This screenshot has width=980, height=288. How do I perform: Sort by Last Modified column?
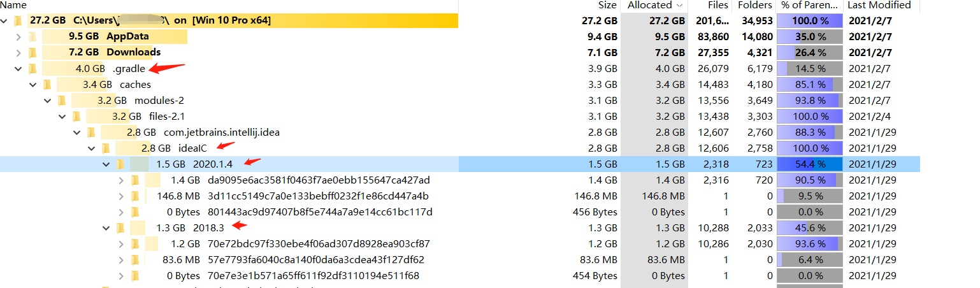[879, 5]
